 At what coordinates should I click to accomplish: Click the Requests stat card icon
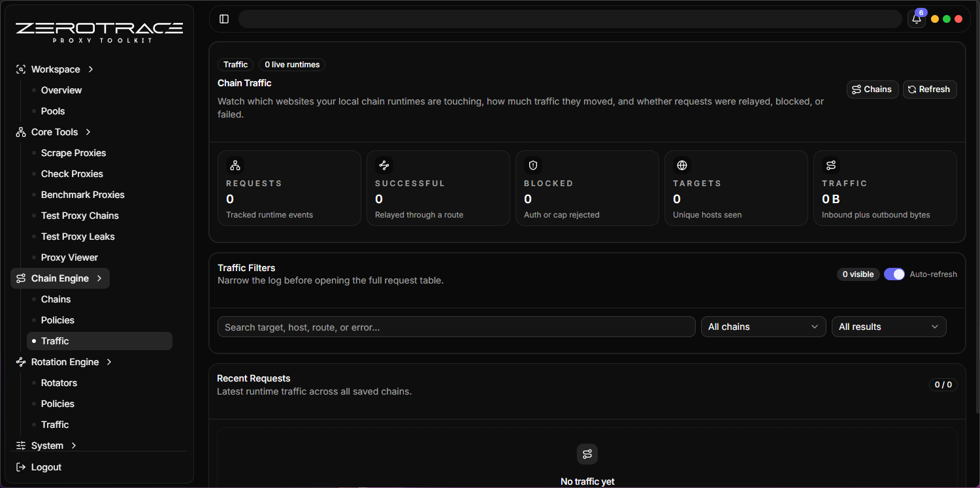click(235, 165)
